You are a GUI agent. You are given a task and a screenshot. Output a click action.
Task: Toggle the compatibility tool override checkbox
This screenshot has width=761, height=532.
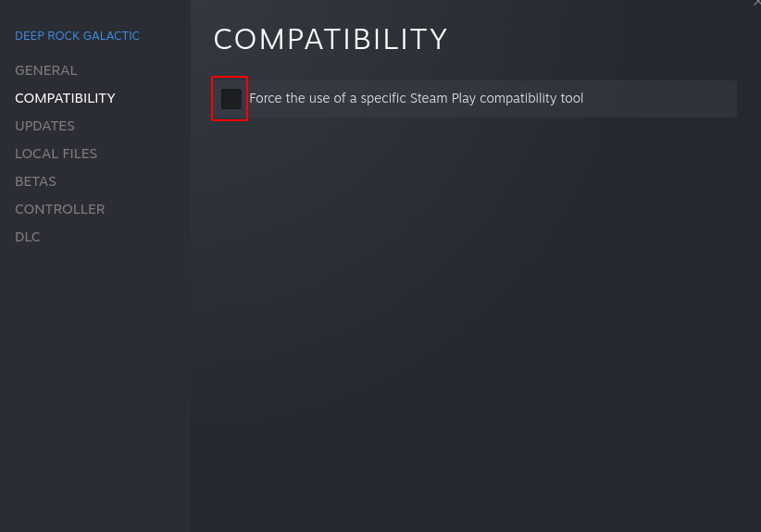231,99
